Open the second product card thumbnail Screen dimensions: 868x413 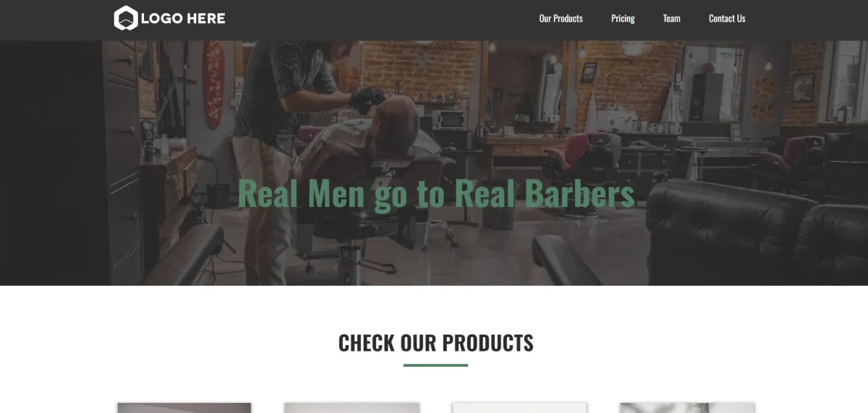point(352,408)
